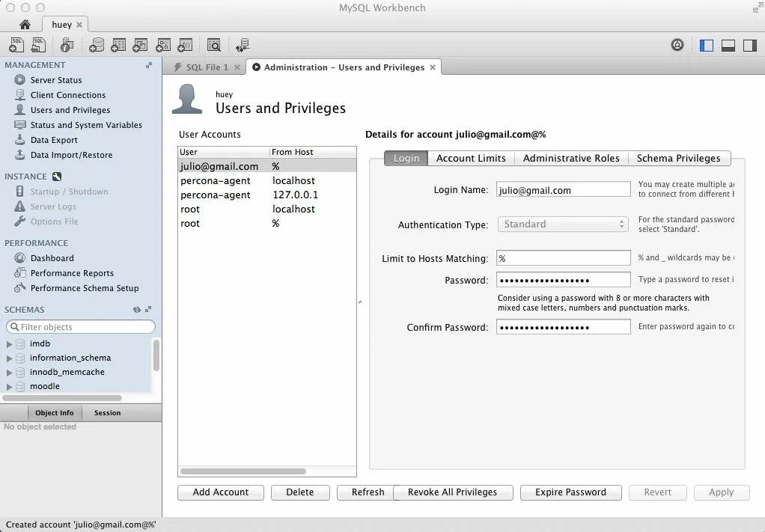
Task: Open Startup / Shutdown
Action: click(70, 192)
